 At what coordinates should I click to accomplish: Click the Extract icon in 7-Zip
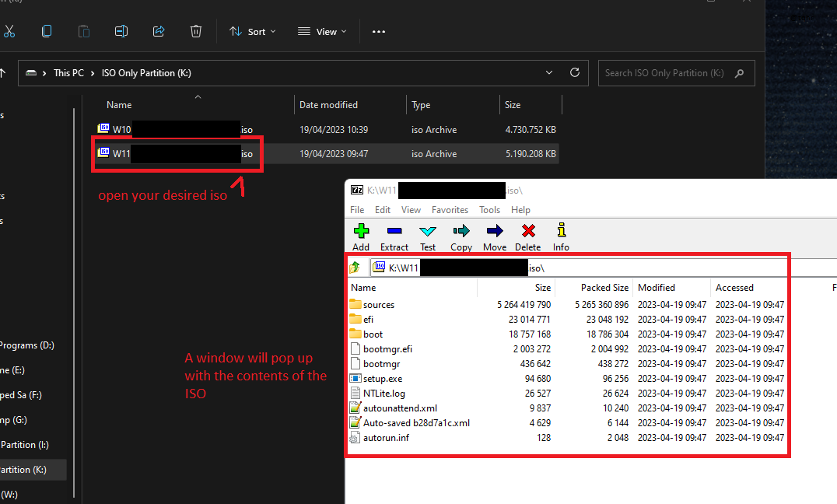(394, 231)
